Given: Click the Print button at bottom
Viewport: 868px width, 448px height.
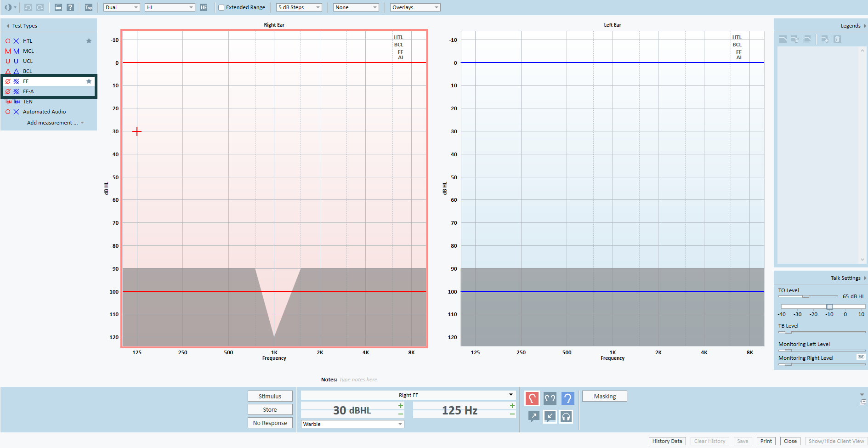Looking at the screenshot, I should pyautogui.click(x=766, y=441).
